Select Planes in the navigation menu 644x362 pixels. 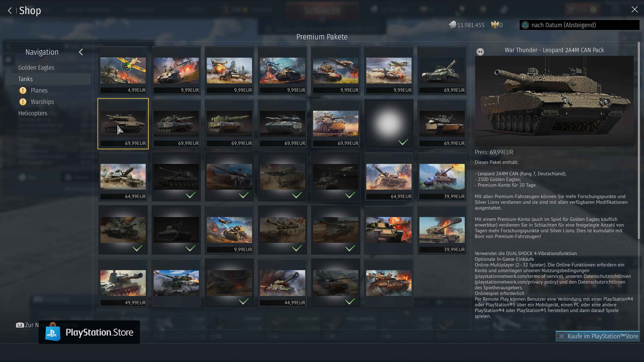click(x=39, y=90)
